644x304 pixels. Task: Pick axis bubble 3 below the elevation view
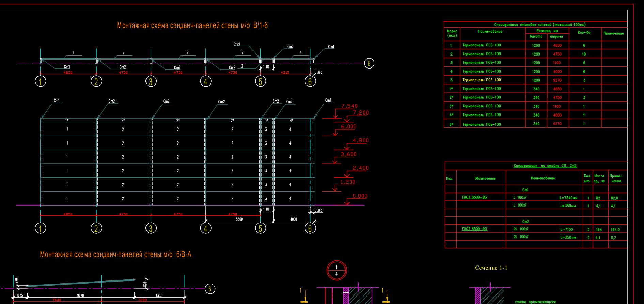coord(151,228)
